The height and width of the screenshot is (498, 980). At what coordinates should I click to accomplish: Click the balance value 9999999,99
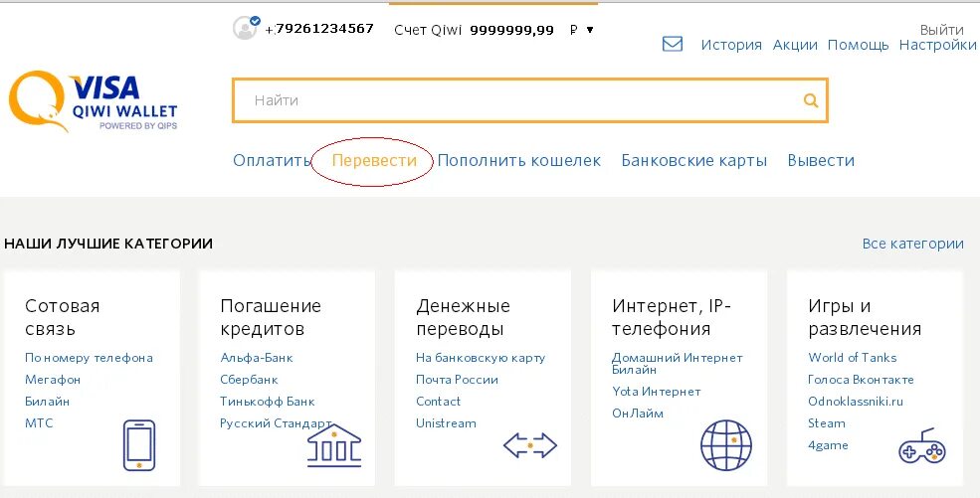511,30
